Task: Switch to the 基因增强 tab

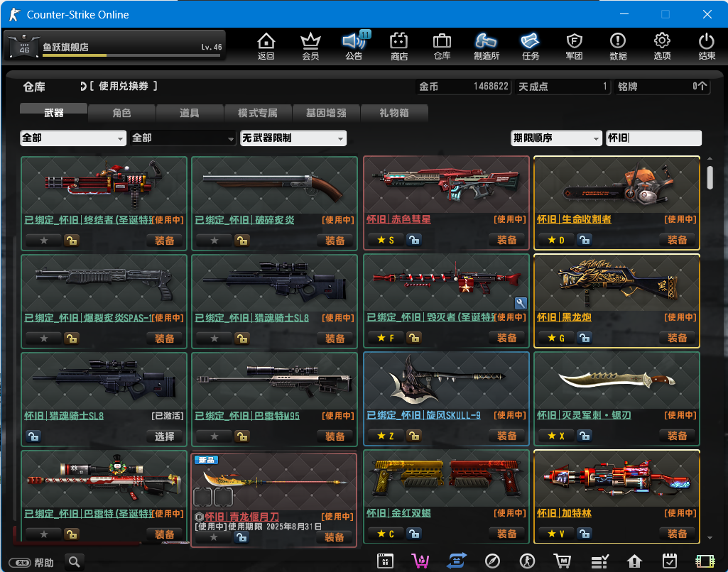Action: (x=326, y=113)
